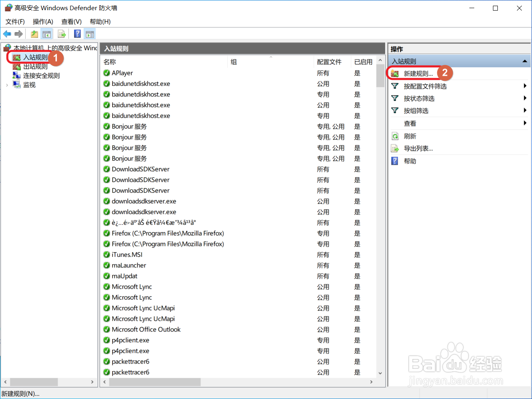Click the green check icon beside iTunes.MSI
This screenshot has width=532, height=399.
click(107, 254)
